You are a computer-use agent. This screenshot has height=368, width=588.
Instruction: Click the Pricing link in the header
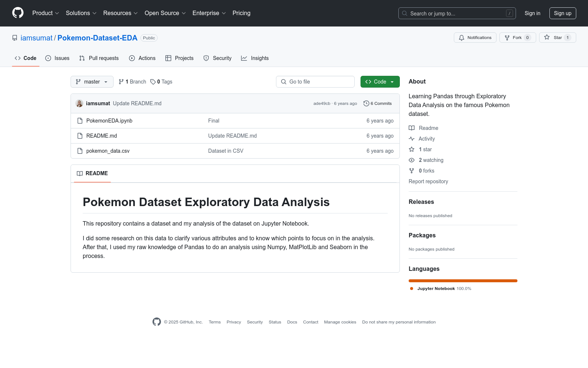(241, 13)
